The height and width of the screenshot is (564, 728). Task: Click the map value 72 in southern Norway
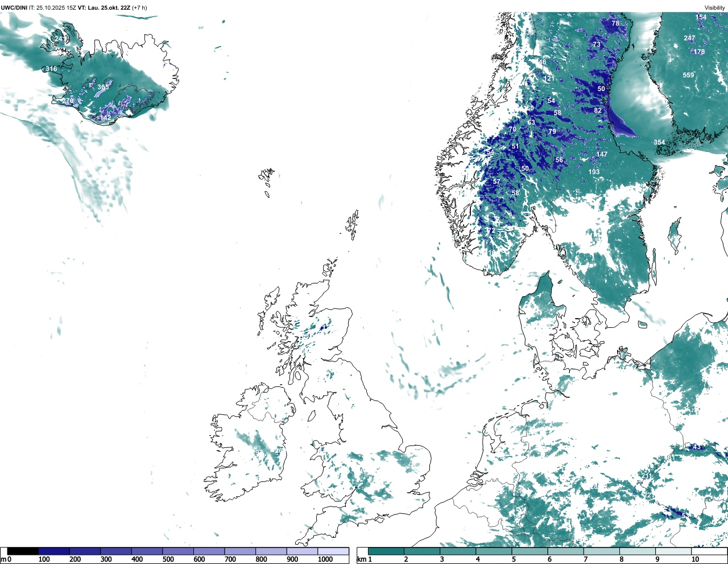pos(490,230)
